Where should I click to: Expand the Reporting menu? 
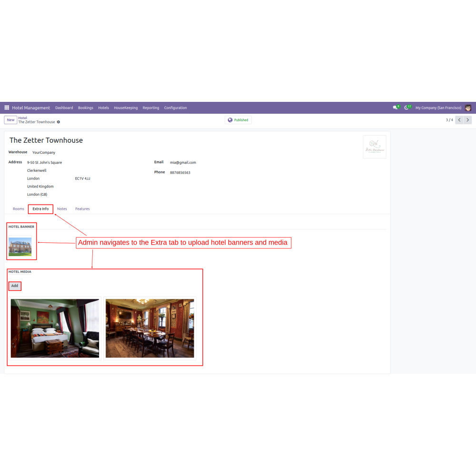coord(151,108)
